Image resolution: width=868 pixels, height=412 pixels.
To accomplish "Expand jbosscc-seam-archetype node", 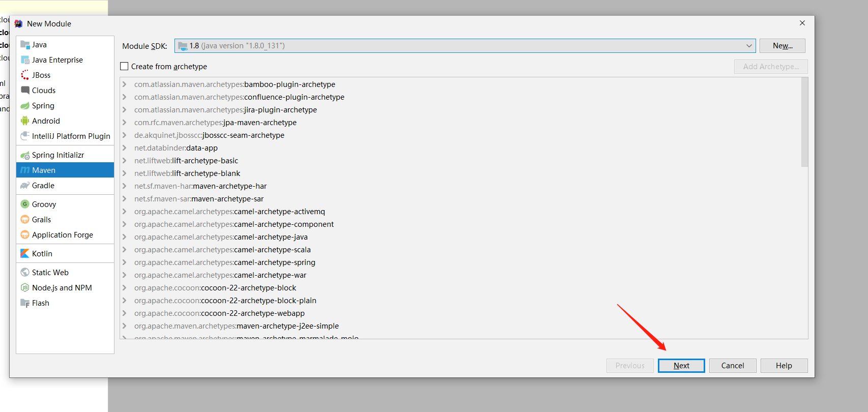I will tap(124, 135).
